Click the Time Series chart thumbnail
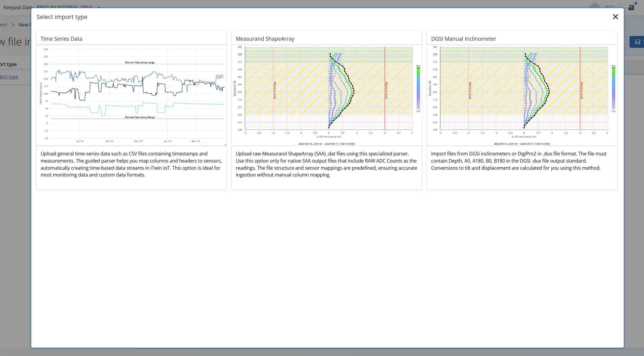 (131, 95)
